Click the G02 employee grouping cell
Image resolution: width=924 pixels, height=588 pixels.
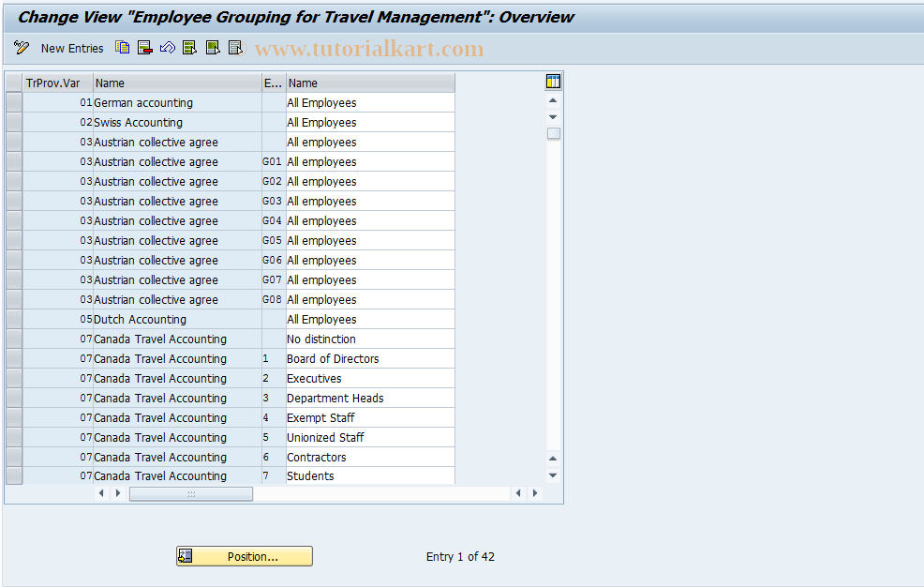pyautogui.click(x=274, y=182)
